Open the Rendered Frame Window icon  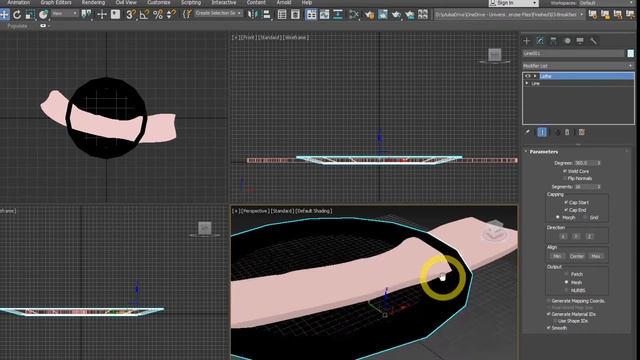383,15
